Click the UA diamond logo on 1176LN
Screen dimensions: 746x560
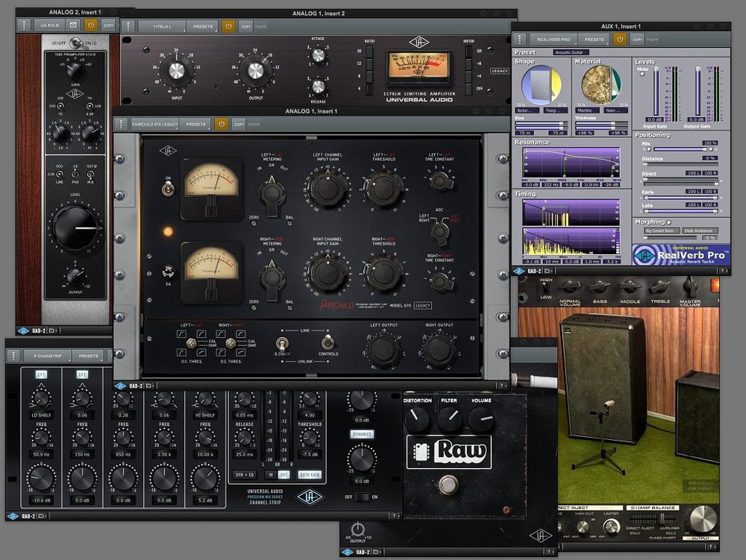point(419,43)
